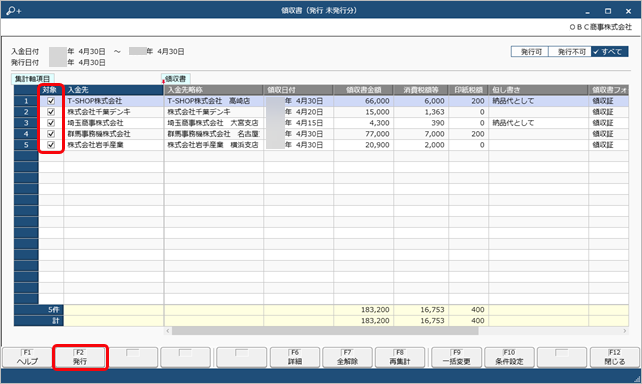The image size is (642, 384).
Task: Click the scrollbar right arrow
Action: (625, 331)
